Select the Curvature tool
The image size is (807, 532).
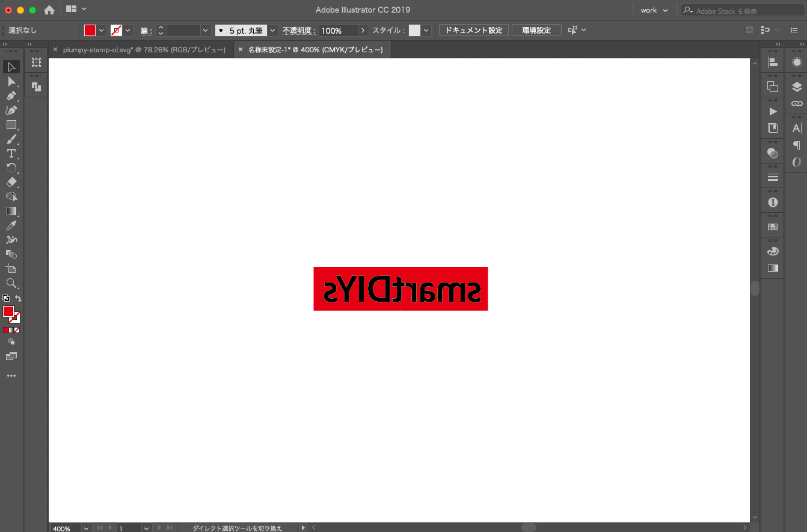tap(11, 110)
